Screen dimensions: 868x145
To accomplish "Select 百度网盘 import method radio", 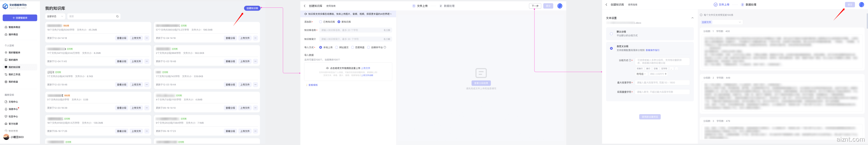I will [353, 47].
